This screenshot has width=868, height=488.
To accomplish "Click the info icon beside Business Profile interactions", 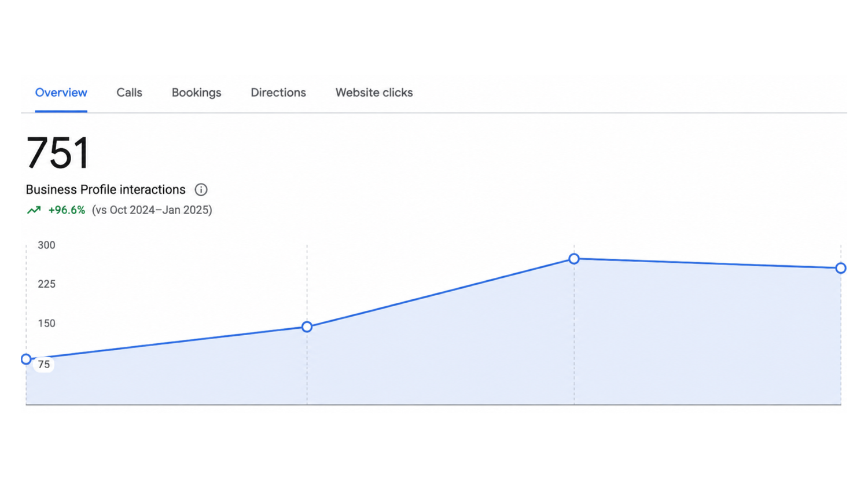I will 201,190.
